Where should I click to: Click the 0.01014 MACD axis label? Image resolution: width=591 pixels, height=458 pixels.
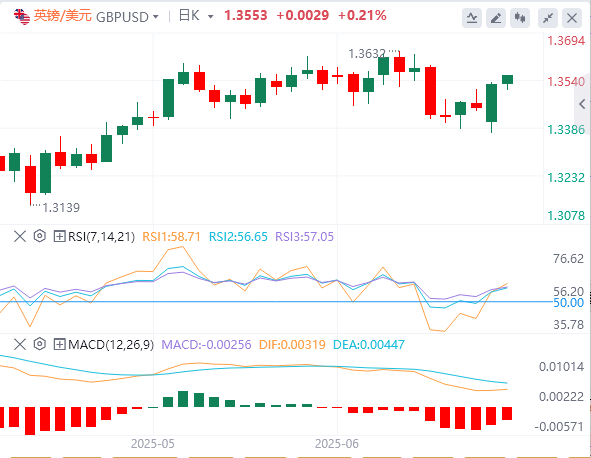561,367
